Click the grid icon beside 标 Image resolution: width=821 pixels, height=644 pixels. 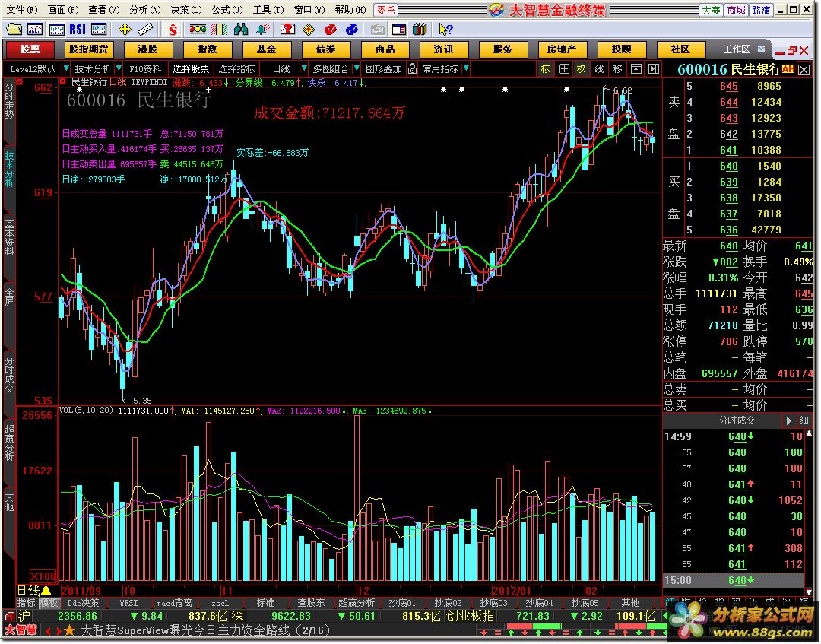(564, 68)
